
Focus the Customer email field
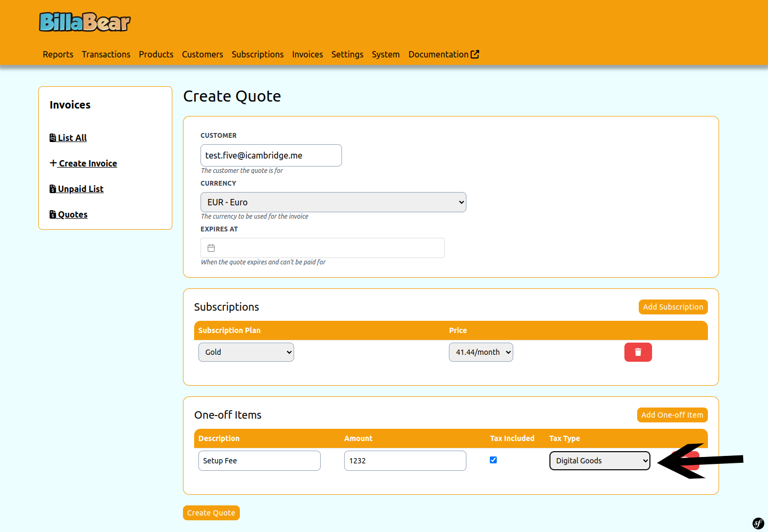coord(271,155)
